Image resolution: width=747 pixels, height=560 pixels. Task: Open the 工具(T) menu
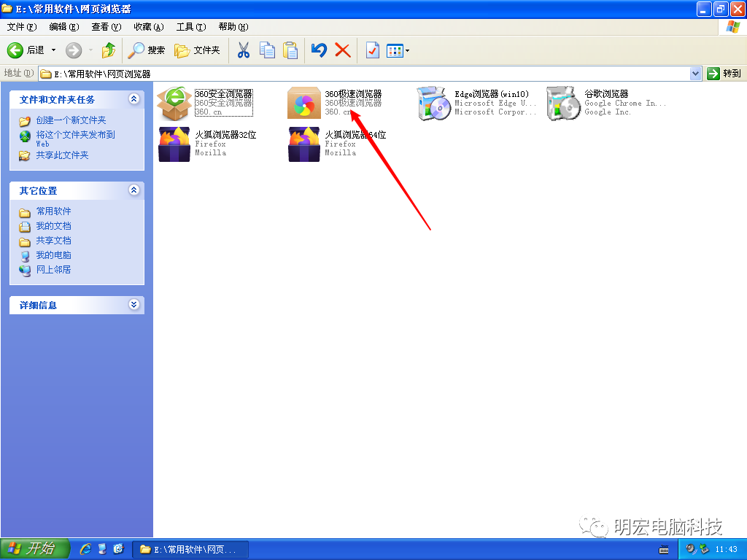(190, 27)
